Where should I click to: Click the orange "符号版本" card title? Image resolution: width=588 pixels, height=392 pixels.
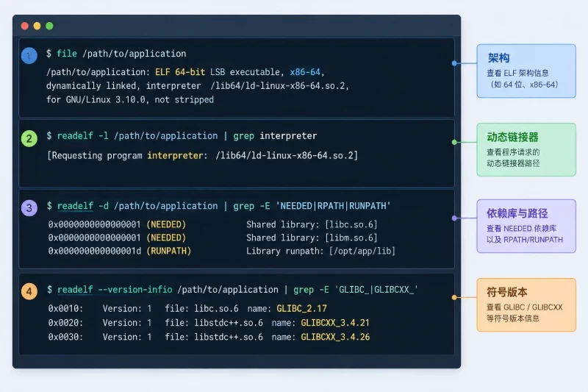[x=507, y=292]
